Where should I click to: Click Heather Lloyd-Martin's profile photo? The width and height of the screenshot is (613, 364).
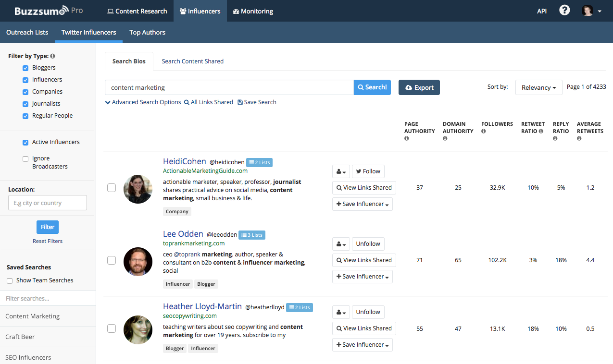point(138,330)
